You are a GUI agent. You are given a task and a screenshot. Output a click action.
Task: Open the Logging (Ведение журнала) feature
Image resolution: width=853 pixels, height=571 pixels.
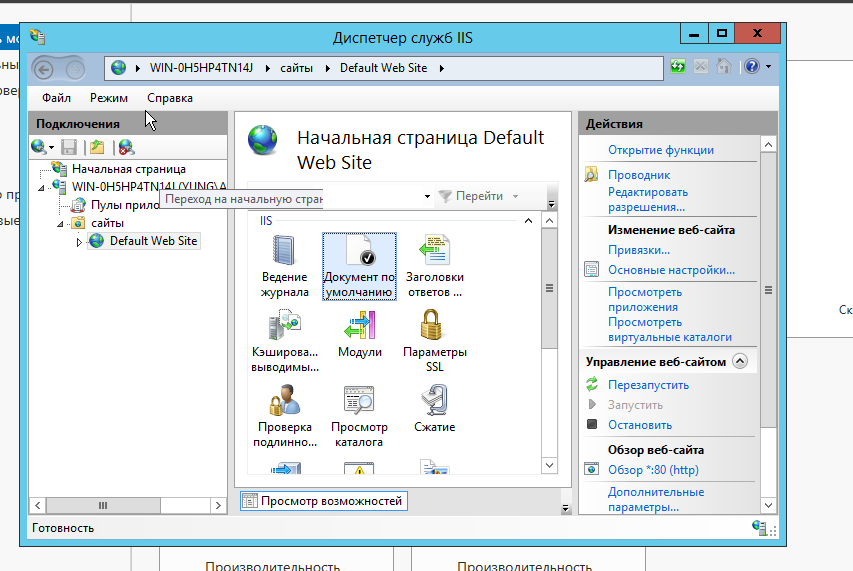click(x=284, y=266)
